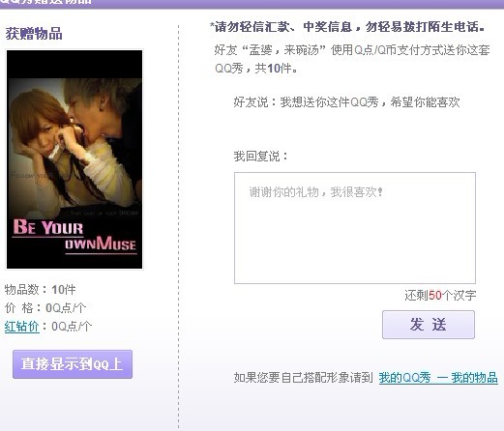Send the reply with the 发送 button
The height and width of the screenshot is (431, 504).
point(429,325)
